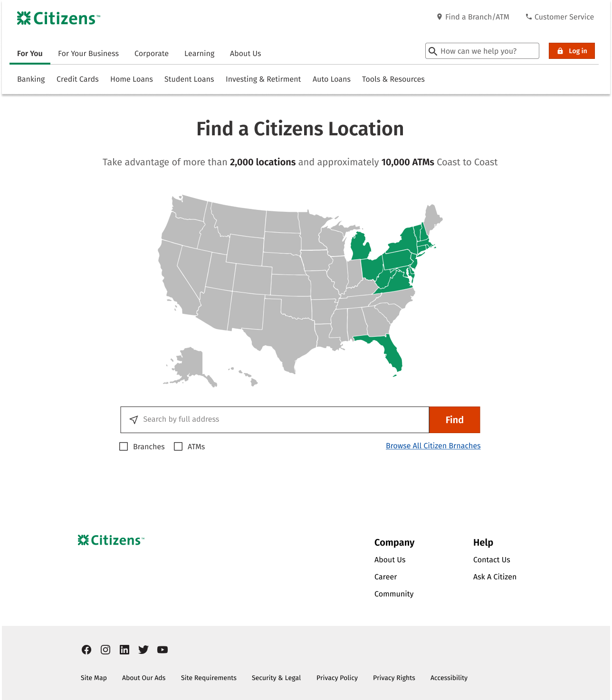This screenshot has height=700, width=612.
Task: Open Twitter social icon in footer
Action: [143, 650]
